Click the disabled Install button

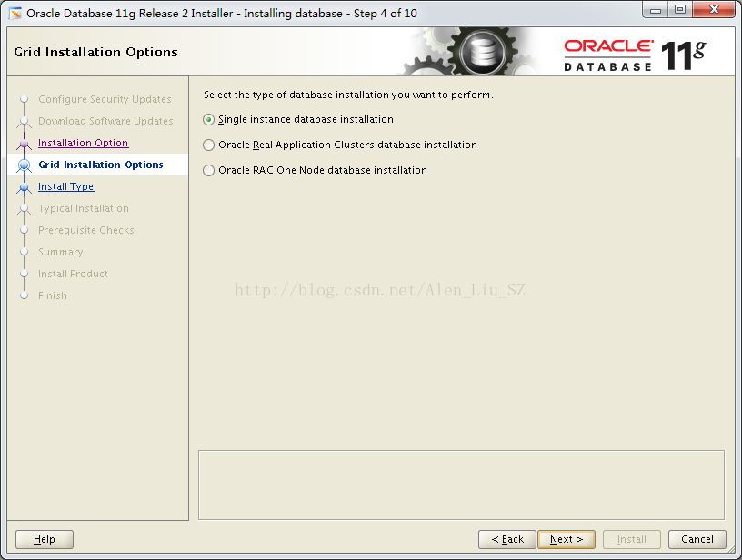(632, 539)
